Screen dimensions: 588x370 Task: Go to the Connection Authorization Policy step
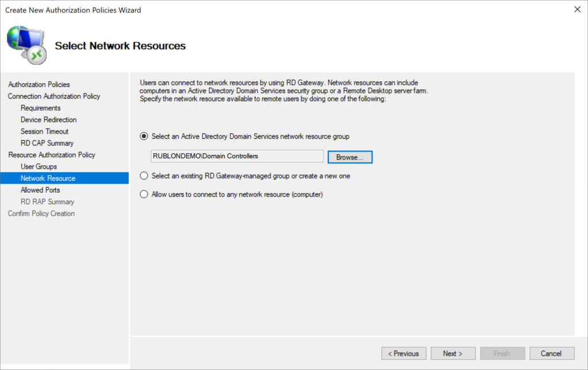[x=53, y=96]
